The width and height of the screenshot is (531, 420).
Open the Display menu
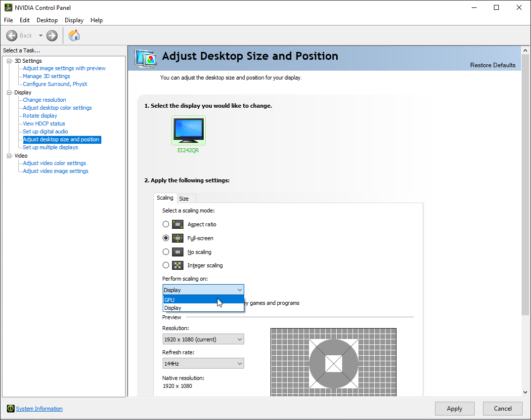(x=74, y=20)
